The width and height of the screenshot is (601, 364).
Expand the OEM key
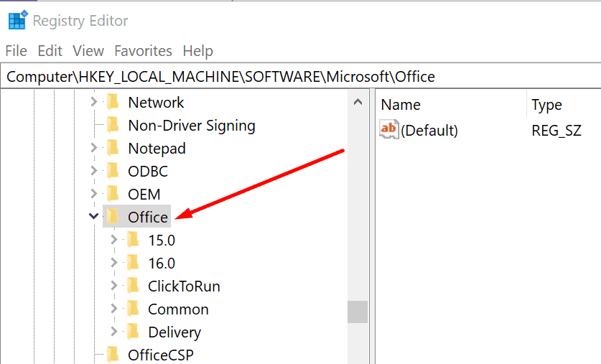tap(94, 194)
